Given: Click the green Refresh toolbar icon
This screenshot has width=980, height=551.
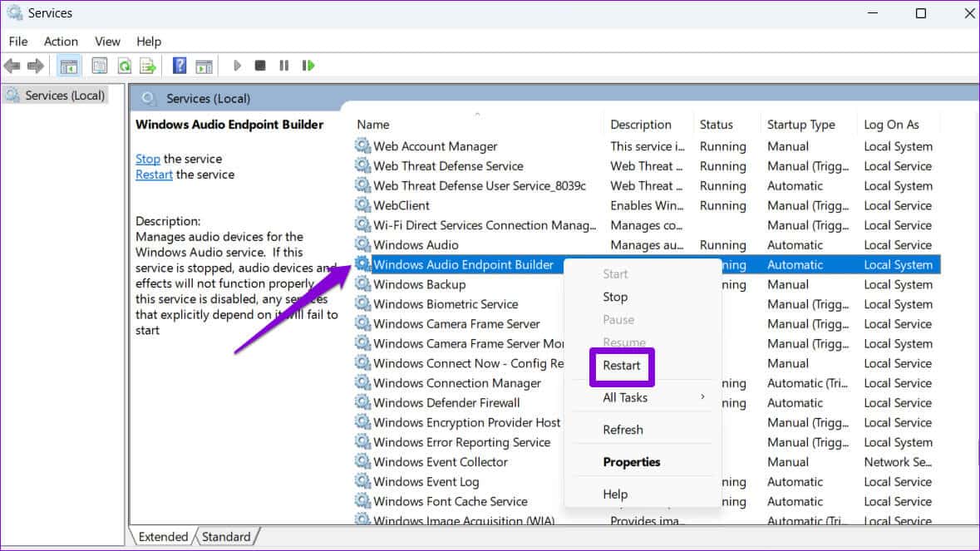Looking at the screenshot, I should point(124,66).
